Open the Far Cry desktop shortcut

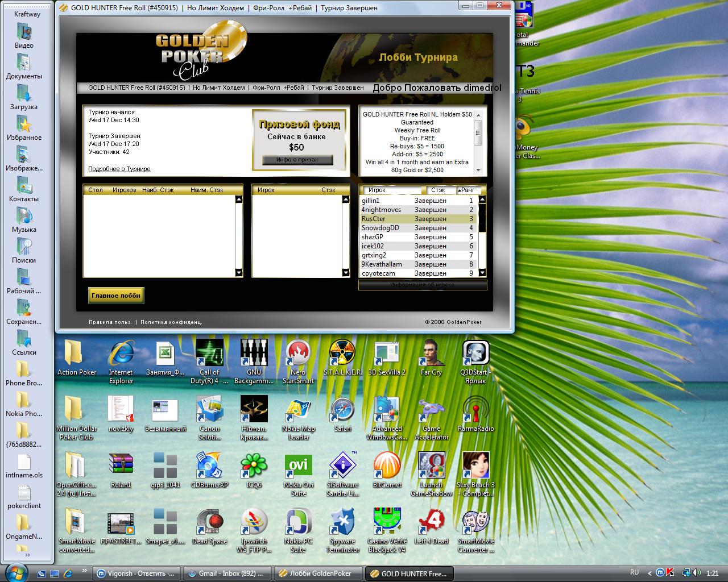(431, 354)
